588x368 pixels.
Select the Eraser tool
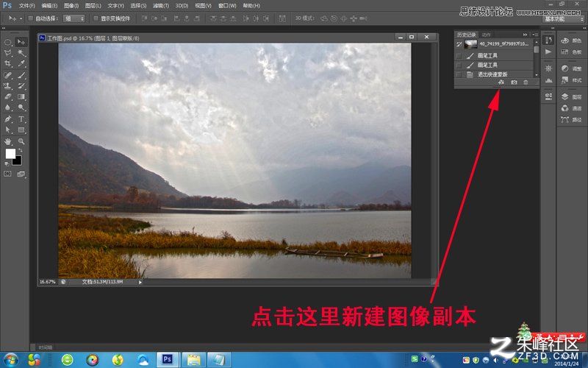coord(7,97)
